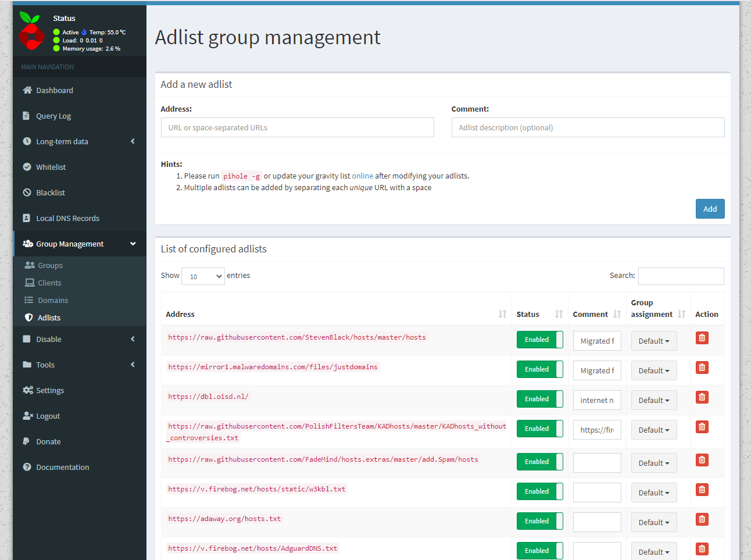Focus the Adlist description comment field
The width and height of the screenshot is (751, 560).
coord(588,127)
